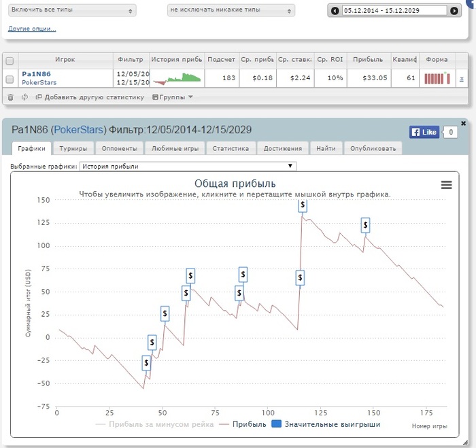Viewport: 476px width, 448px height.
Task: Click the profit history sparkline thumbnail
Action: [177, 78]
